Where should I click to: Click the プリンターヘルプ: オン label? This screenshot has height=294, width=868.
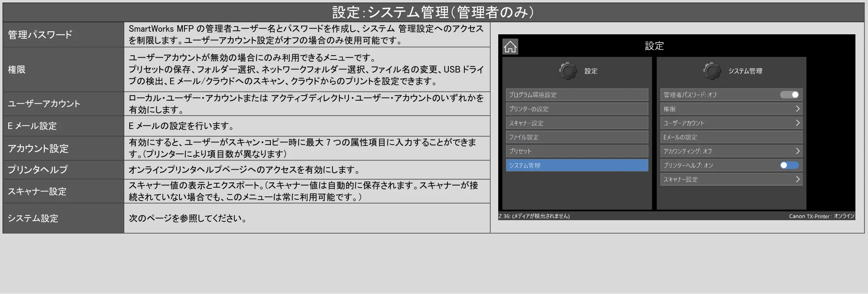tap(688, 165)
